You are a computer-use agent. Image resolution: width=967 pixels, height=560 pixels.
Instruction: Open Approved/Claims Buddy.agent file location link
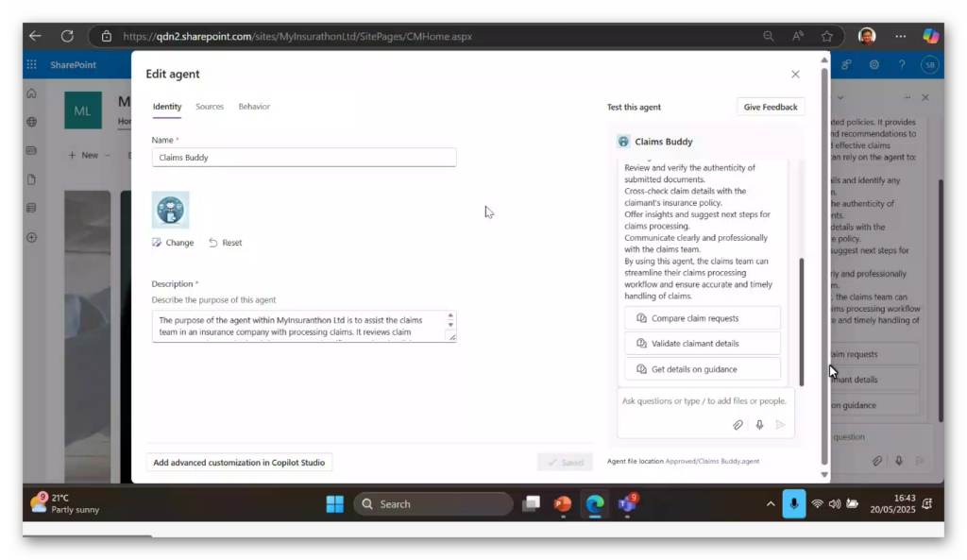point(712,462)
